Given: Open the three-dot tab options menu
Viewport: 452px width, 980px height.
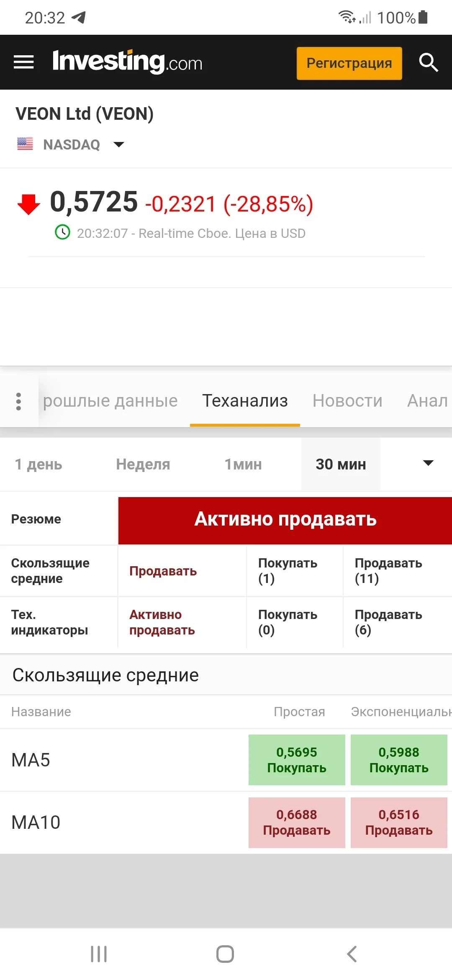Looking at the screenshot, I should [18, 401].
